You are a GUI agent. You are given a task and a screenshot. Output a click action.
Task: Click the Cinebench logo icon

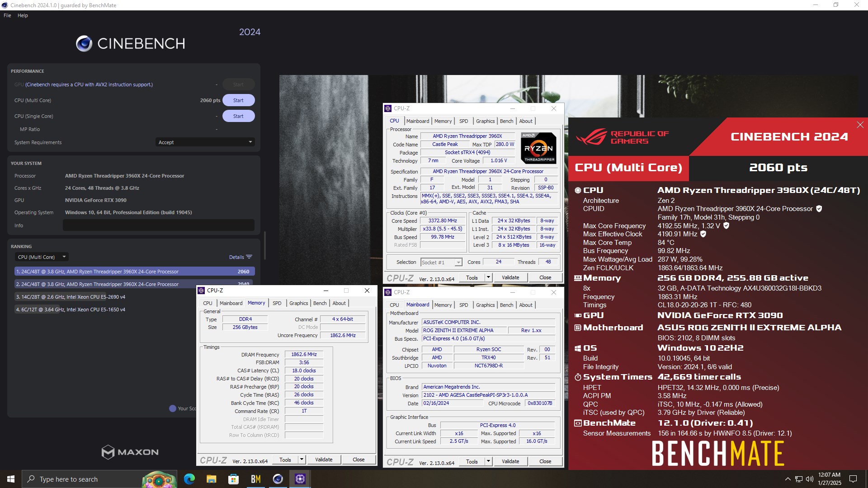coord(84,43)
